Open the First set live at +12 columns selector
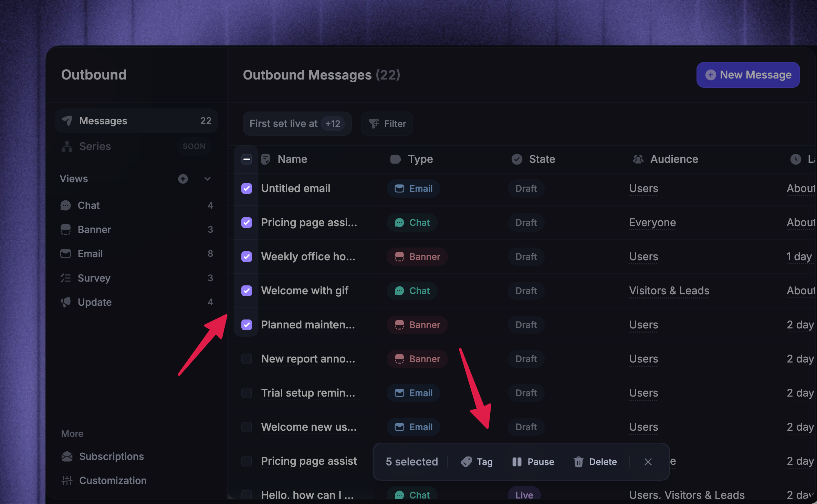Screen dimensions: 817x504 297,124
